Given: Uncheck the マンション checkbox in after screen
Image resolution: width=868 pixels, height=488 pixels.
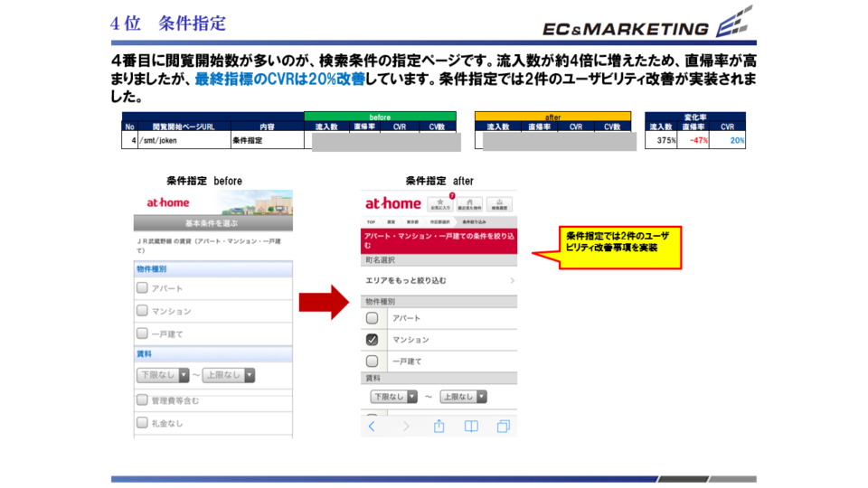Looking at the screenshot, I should (372, 340).
